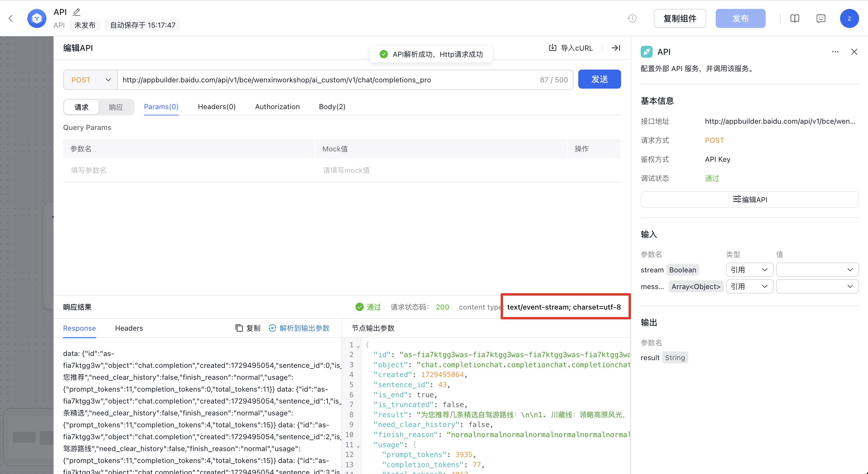Click the 接口地址 URL value in side panel
This screenshot has height=474, width=868.
point(780,121)
